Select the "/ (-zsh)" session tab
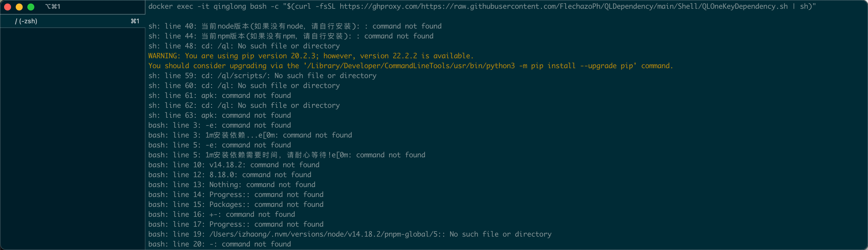868x250 pixels. tap(26, 21)
